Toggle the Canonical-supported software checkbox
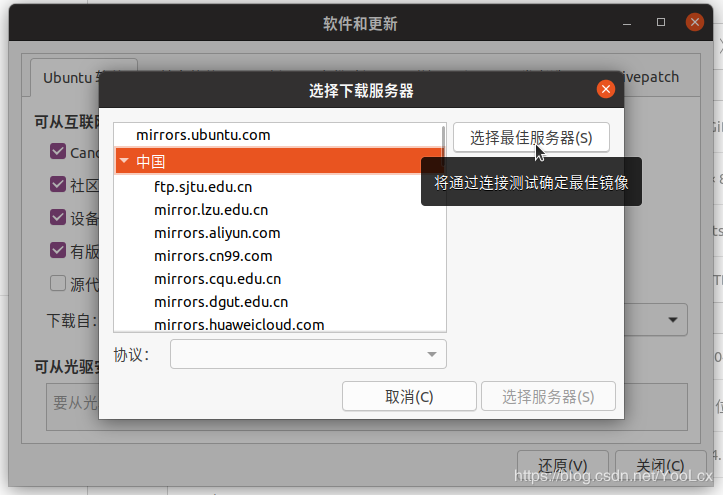The image size is (723, 495). tap(58, 151)
